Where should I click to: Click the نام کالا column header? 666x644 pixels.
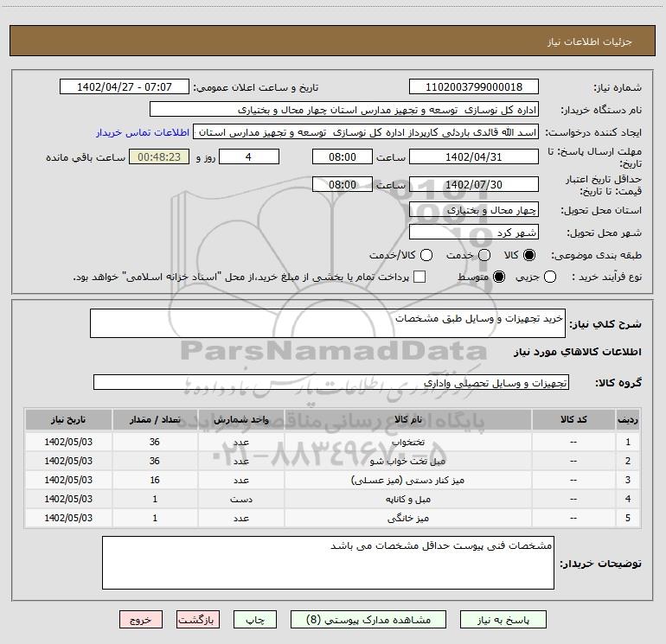pyautogui.click(x=408, y=419)
